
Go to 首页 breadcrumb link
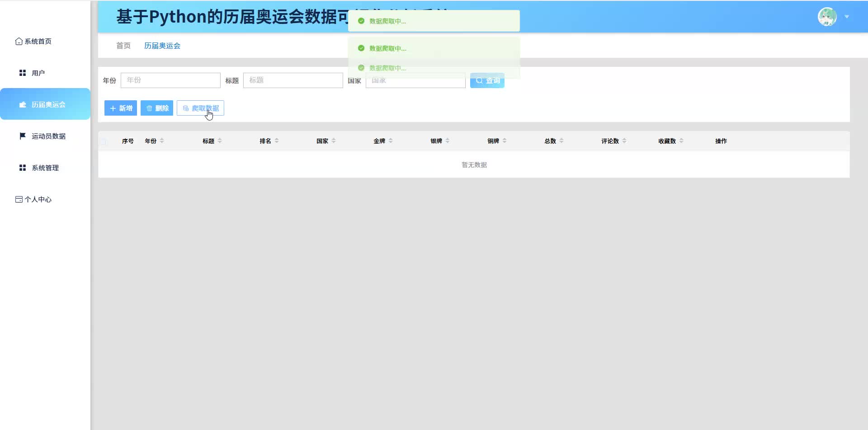pyautogui.click(x=123, y=46)
